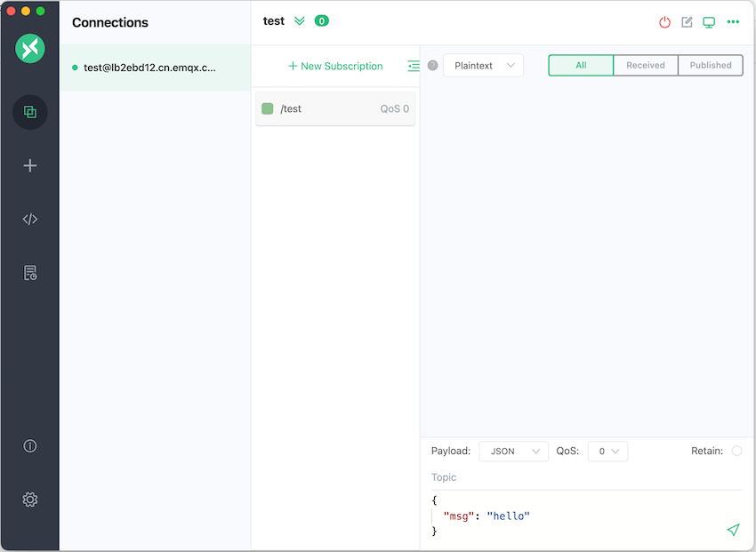This screenshot has height=552, width=756.
Task: Switch to the Published messages tab
Action: point(711,66)
